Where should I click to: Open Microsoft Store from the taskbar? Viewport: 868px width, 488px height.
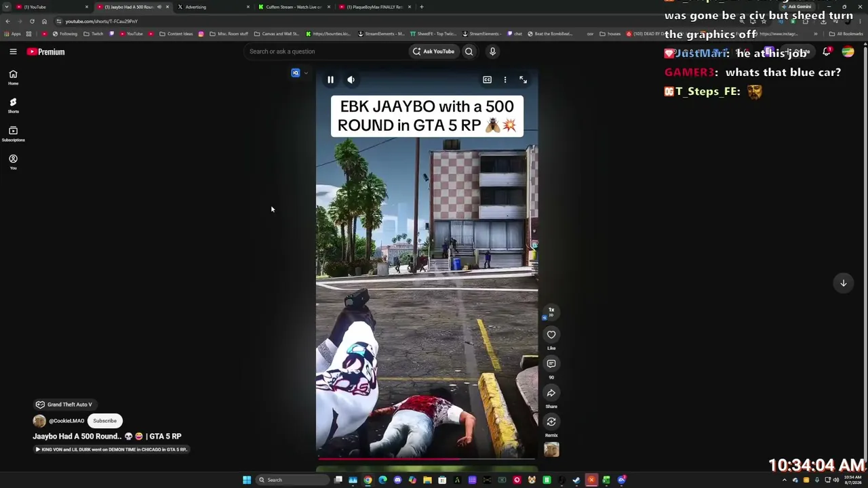(442, 480)
